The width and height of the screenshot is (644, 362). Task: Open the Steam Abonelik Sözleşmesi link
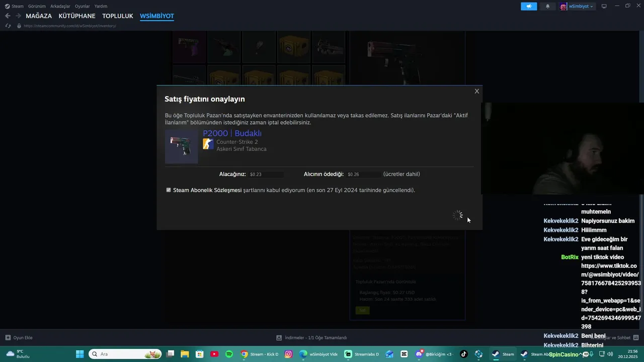tap(207, 190)
